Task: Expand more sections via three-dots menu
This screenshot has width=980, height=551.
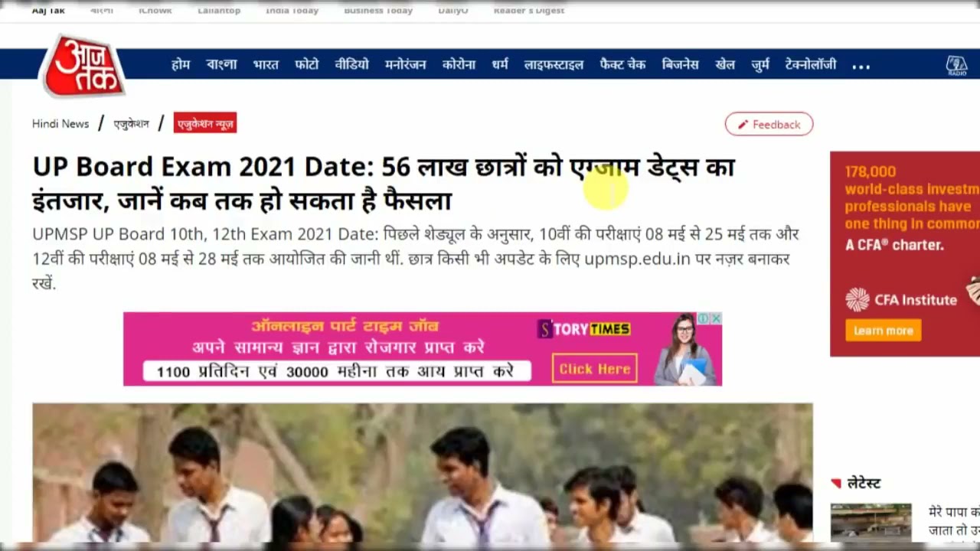Action: pos(861,66)
